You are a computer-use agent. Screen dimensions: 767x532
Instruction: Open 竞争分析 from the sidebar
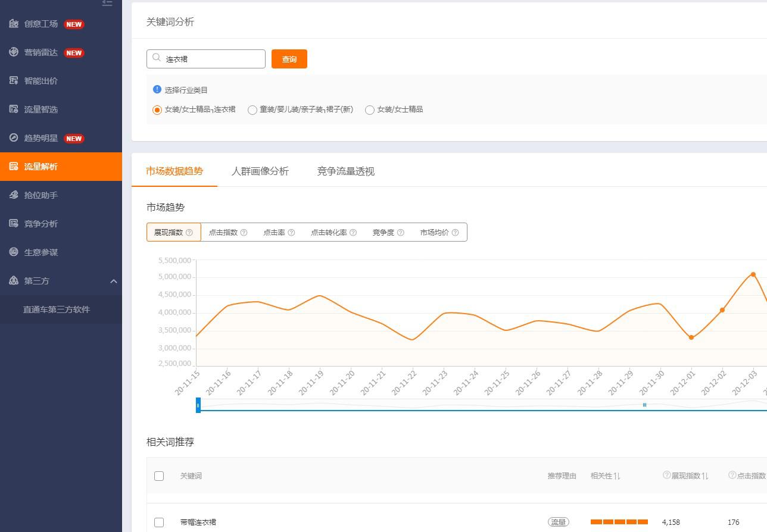(42, 223)
